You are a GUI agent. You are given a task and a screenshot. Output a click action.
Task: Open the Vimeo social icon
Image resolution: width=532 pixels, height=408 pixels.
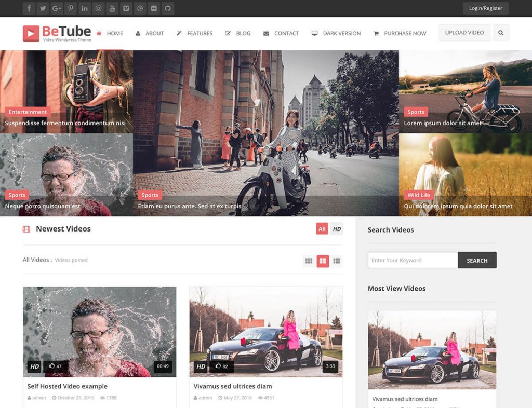pyautogui.click(x=126, y=8)
